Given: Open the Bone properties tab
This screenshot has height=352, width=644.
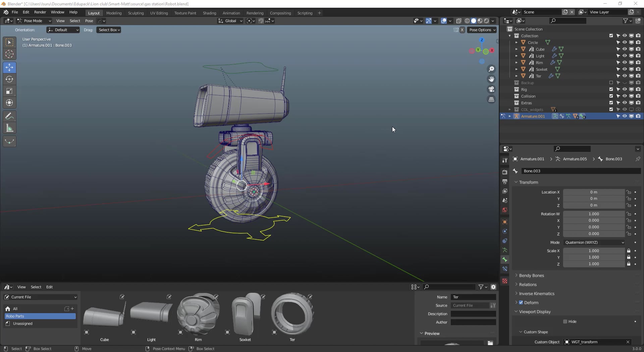Looking at the screenshot, I should click(x=505, y=259).
